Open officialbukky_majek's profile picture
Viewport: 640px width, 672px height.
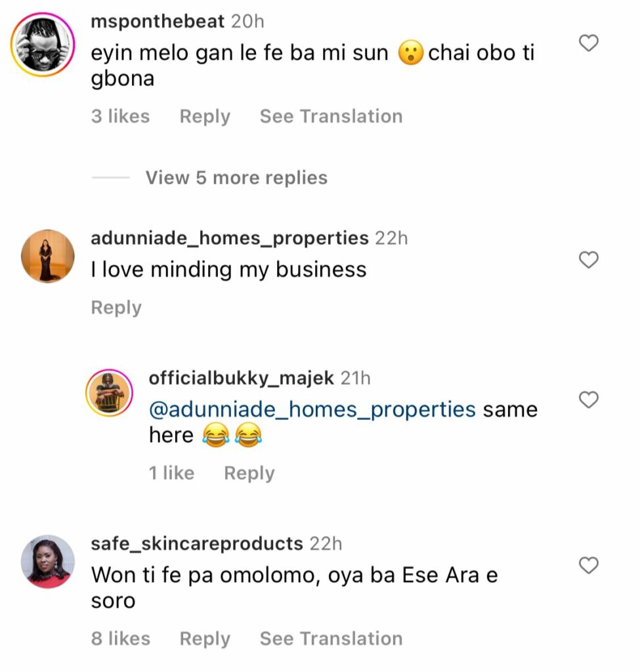pos(110,392)
